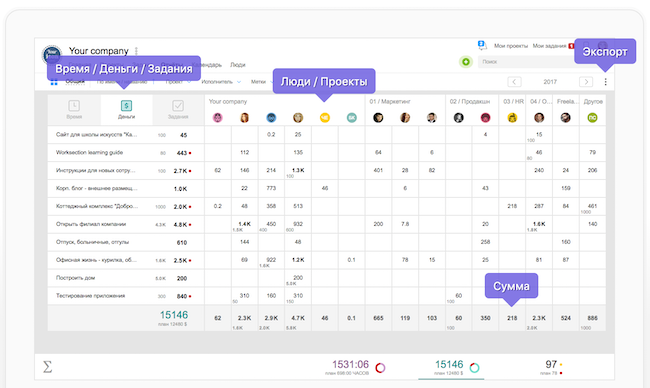Open Мои проекты link
The width and height of the screenshot is (650, 388).
(x=511, y=46)
